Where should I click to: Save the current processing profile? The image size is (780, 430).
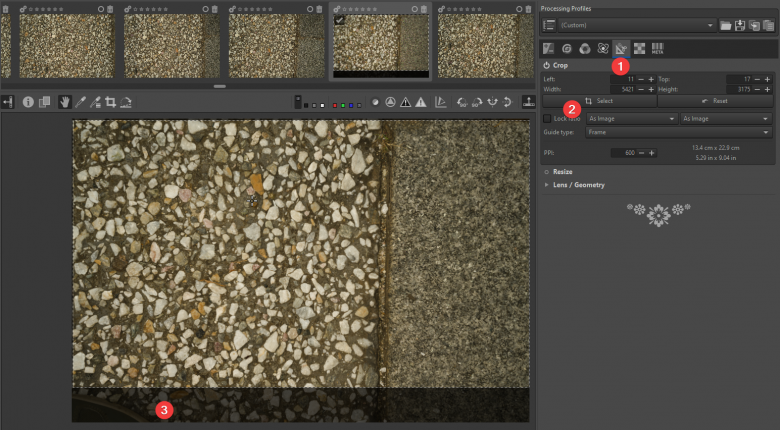pos(740,25)
